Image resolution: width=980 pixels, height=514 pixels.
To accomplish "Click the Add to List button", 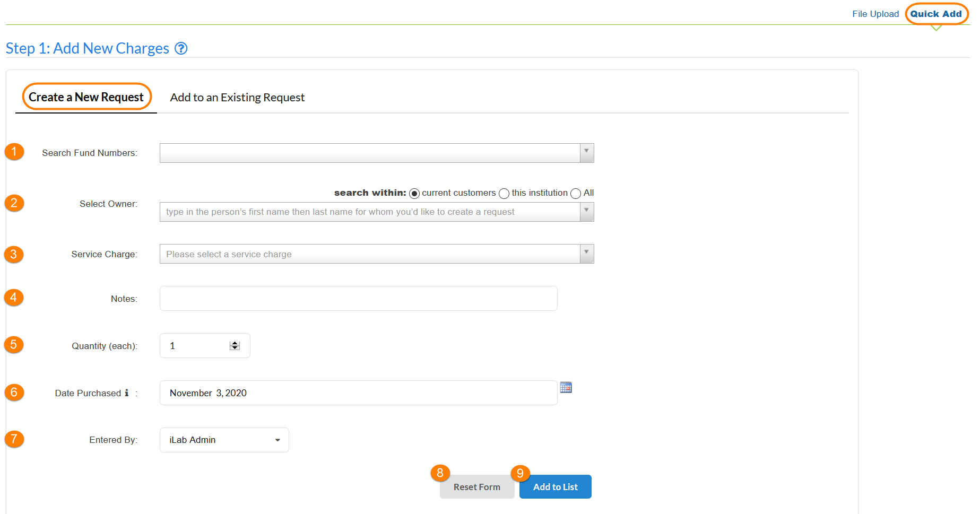I will coord(555,487).
